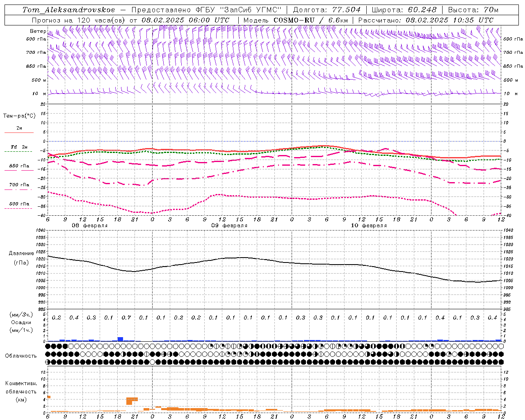
Task: Click the 'Осадки' precipitation section label
Action: coord(21,322)
